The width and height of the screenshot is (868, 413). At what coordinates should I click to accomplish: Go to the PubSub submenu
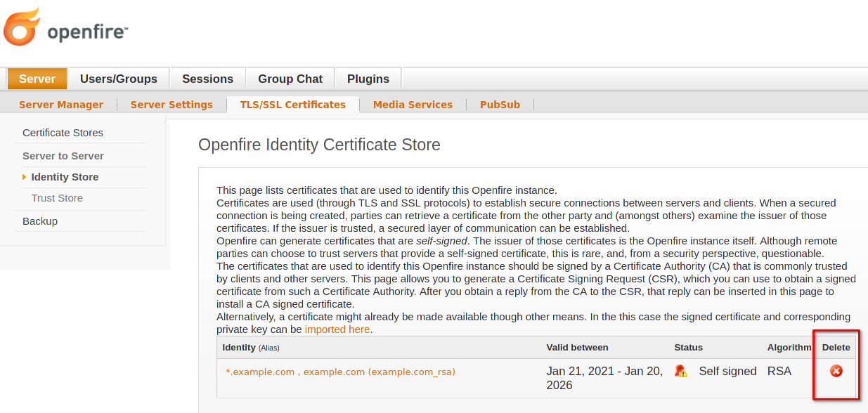pos(500,105)
